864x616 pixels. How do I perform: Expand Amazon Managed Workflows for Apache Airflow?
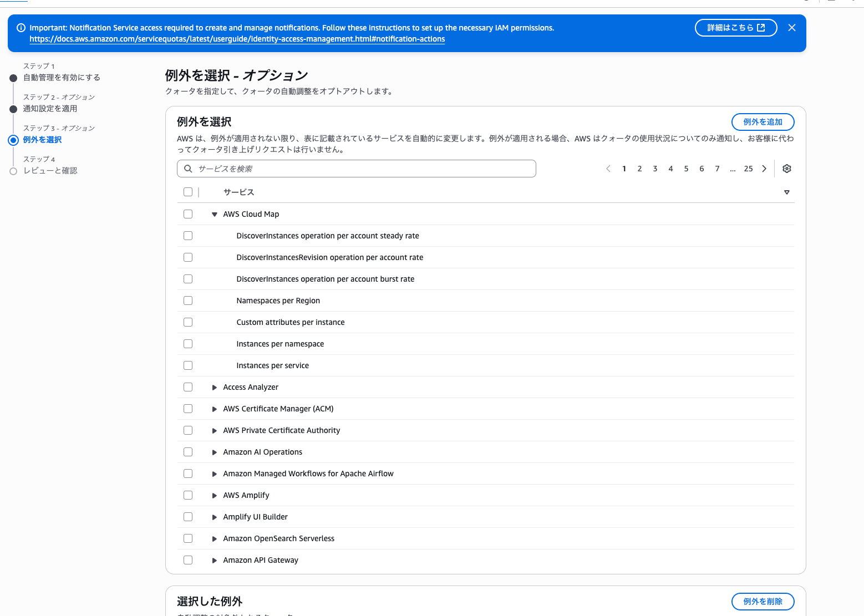pos(214,474)
